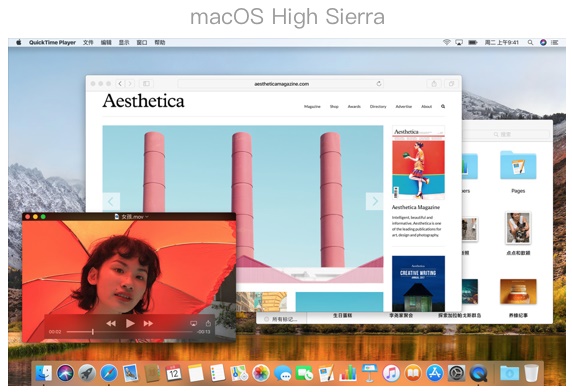Open 文件 menu
The width and height of the screenshot is (572, 392).
(88, 42)
